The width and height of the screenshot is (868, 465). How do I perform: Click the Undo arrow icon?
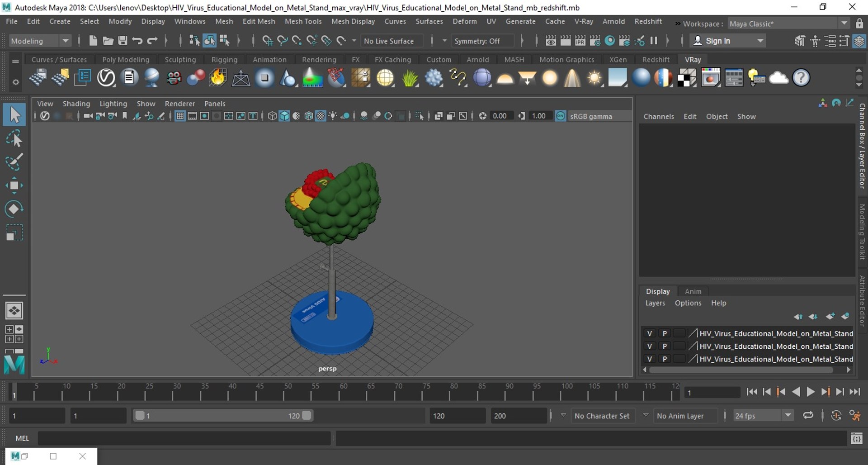[x=137, y=41]
